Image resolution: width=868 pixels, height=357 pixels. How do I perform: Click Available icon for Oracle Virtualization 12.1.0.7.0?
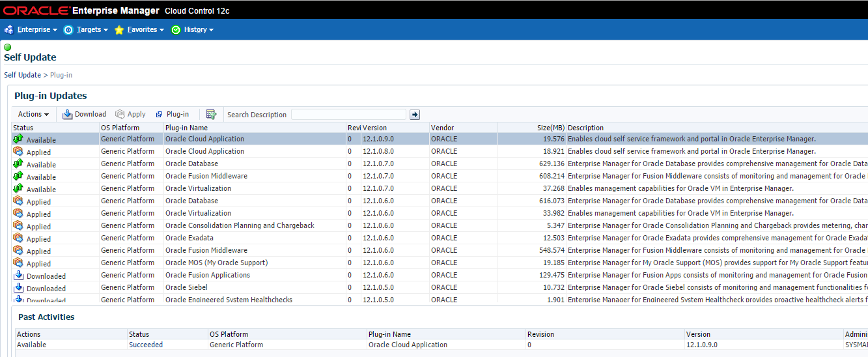[x=18, y=188]
